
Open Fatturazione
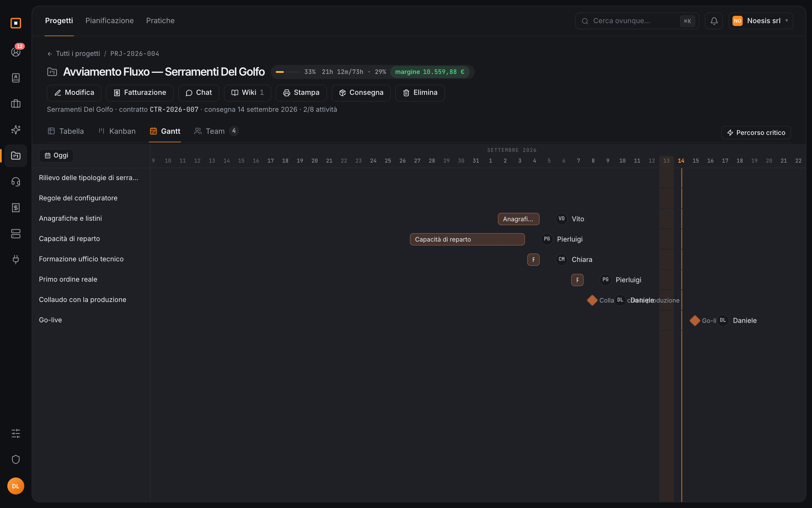140,93
